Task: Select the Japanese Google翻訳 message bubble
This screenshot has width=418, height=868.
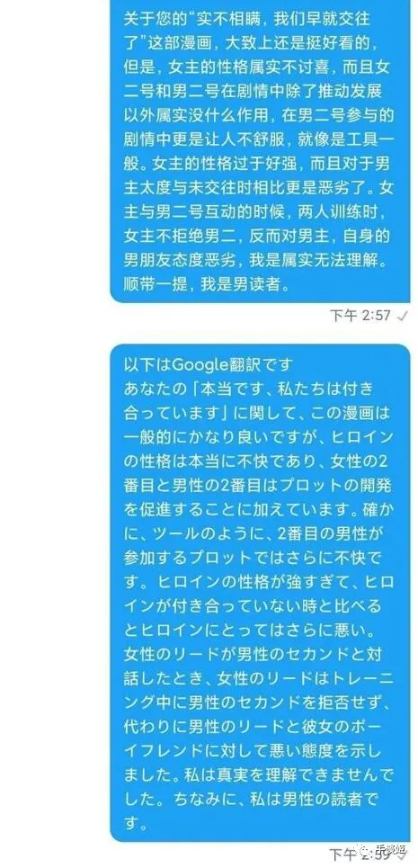Action: 261,593
